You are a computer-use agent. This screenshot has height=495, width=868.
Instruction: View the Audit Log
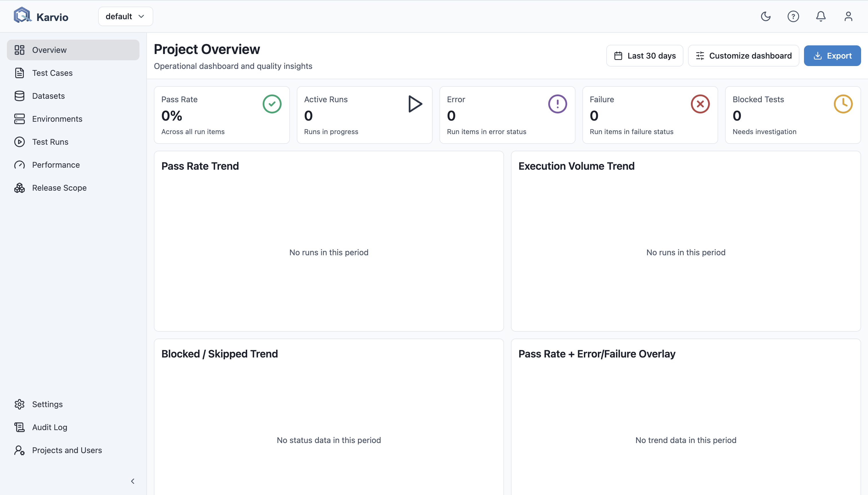pos(73,427)
